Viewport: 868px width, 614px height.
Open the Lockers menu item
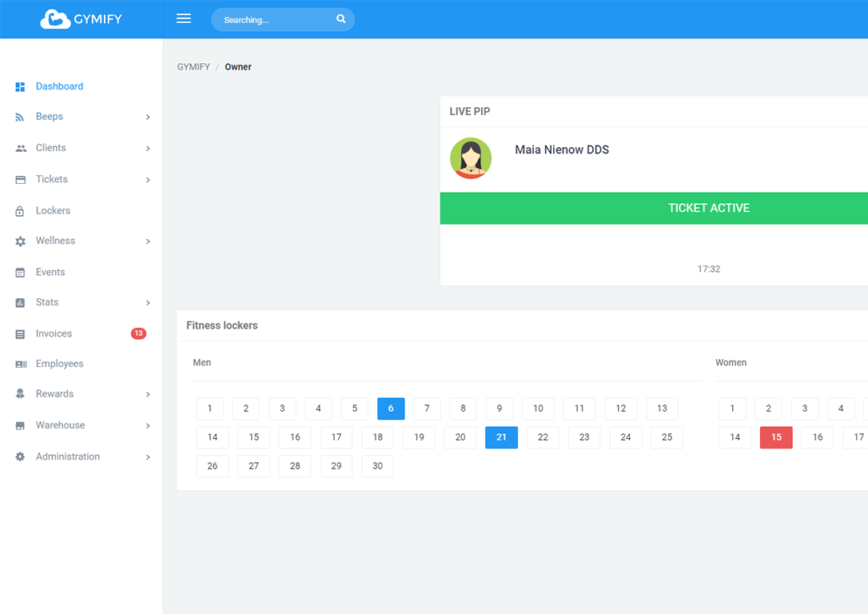[x=82, y=210]
